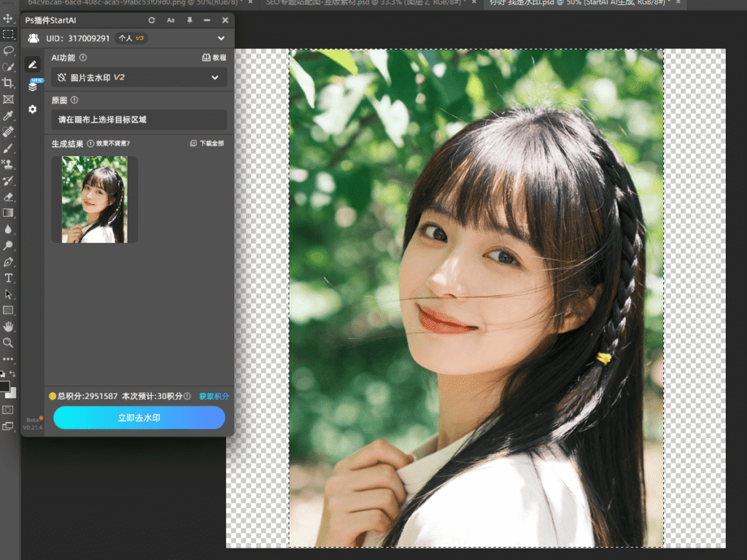
Task: Select the Clone Stamp tool
Action: point(9,164)
